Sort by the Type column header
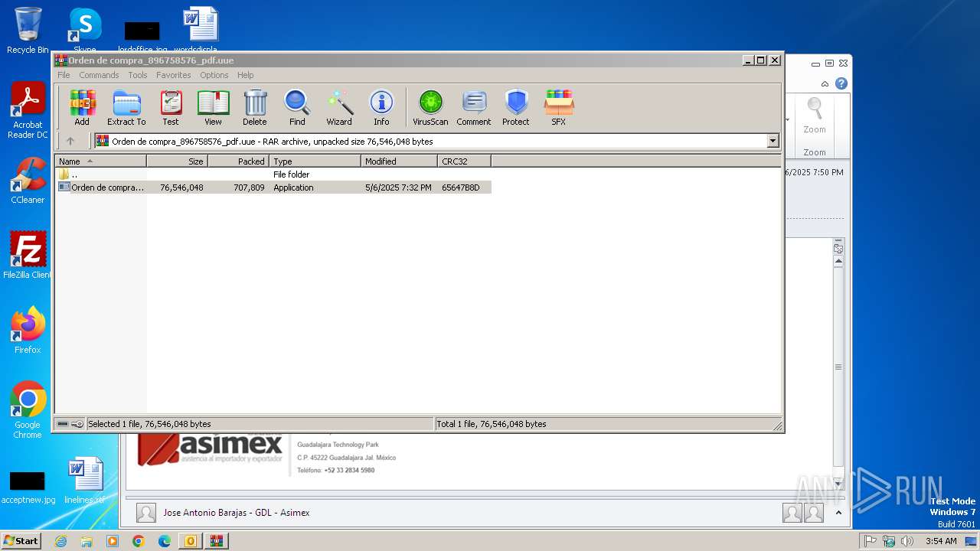The image size is (980, 551). tap(315, 161)
